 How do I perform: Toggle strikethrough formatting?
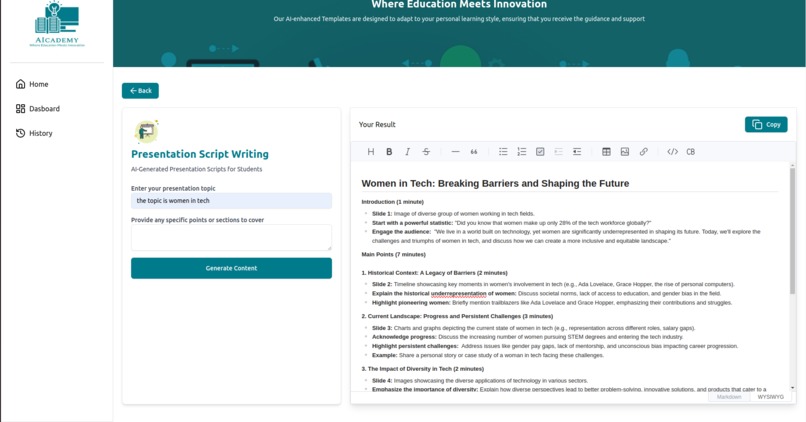click(426, 152)
